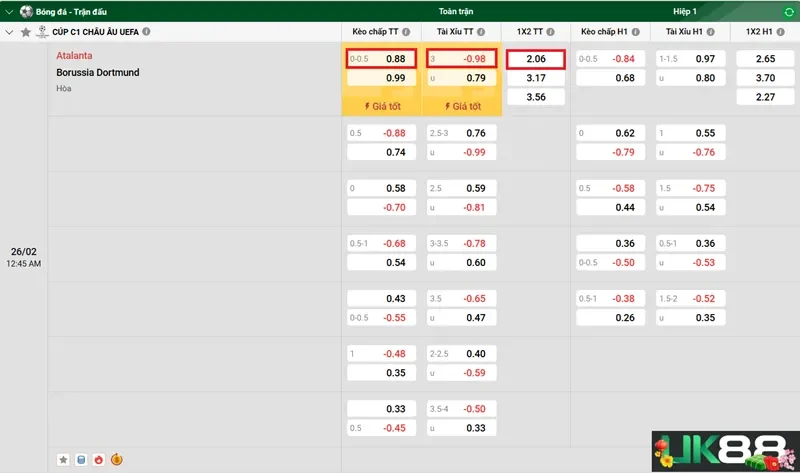Pick over 3 goals at -0.98
This screenshot has width=800, height=473.
click(x=461, y=59)
